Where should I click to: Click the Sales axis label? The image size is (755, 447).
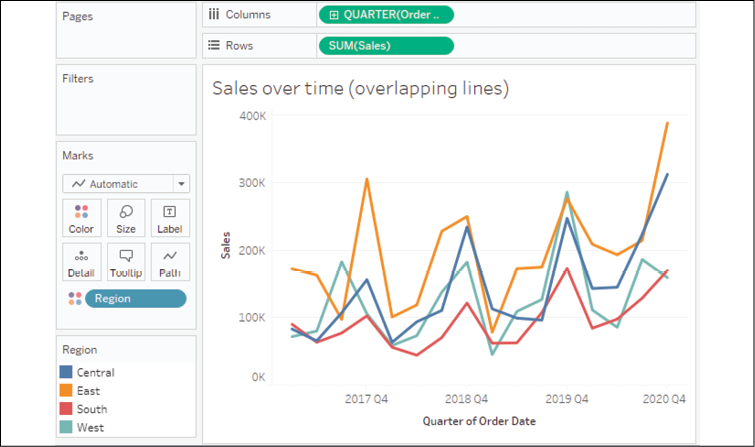tap(226, 243)
